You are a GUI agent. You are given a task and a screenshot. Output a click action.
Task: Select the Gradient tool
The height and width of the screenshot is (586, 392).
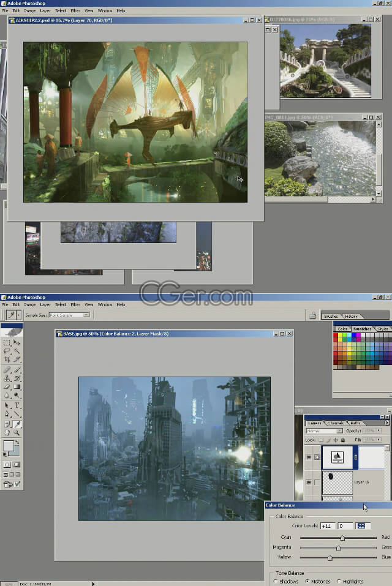[x=17, y=387]
